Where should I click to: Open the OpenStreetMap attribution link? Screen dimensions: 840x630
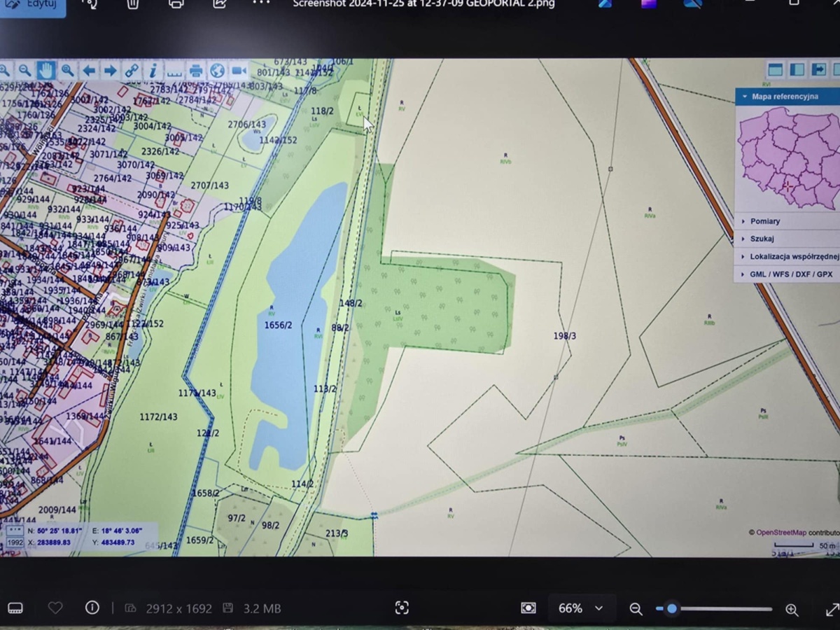point(780,533)
